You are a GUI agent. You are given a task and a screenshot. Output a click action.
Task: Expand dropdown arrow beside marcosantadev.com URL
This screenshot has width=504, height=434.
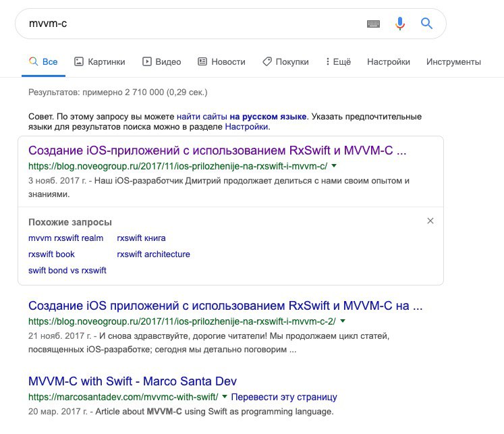[x=225, y=397]
